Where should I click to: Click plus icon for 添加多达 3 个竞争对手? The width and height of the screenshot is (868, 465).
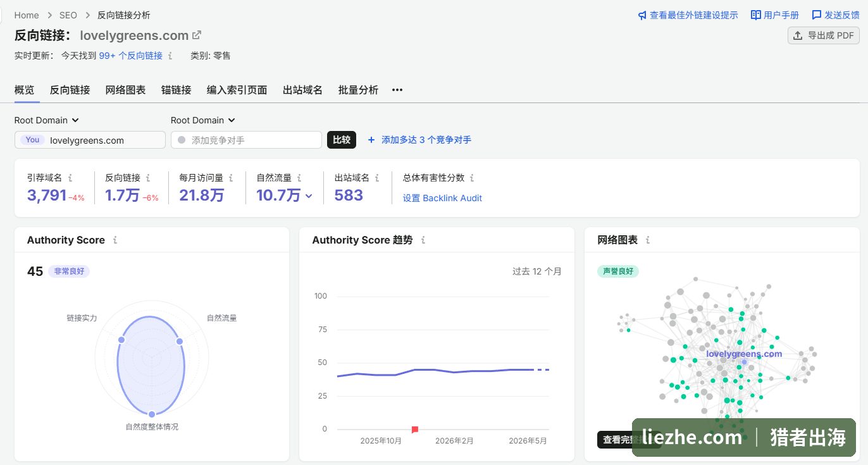pyautogui.click(x=371, y=140)
